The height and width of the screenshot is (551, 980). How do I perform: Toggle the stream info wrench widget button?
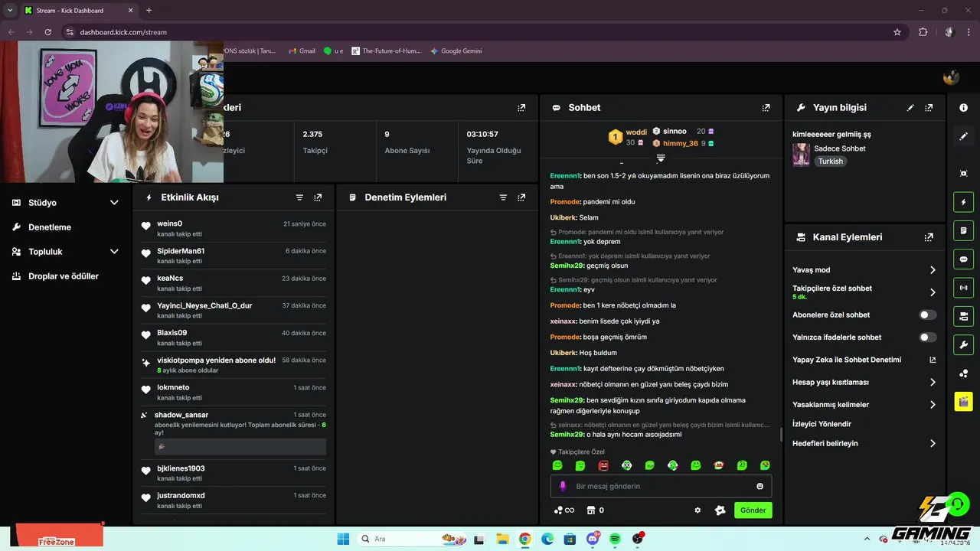click(x=963, y=344)
